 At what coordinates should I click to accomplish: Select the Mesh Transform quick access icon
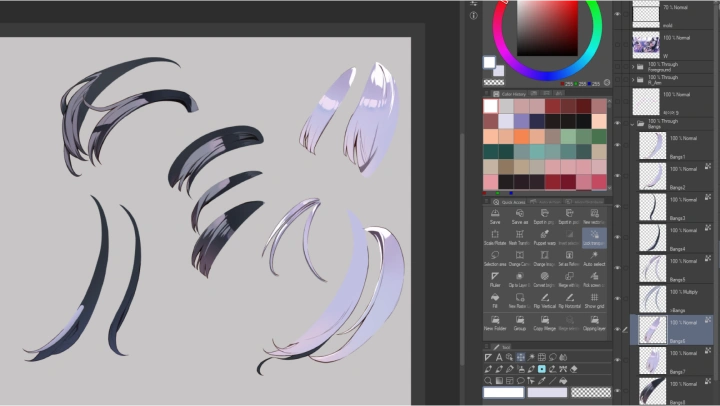[x=519, y=237]
